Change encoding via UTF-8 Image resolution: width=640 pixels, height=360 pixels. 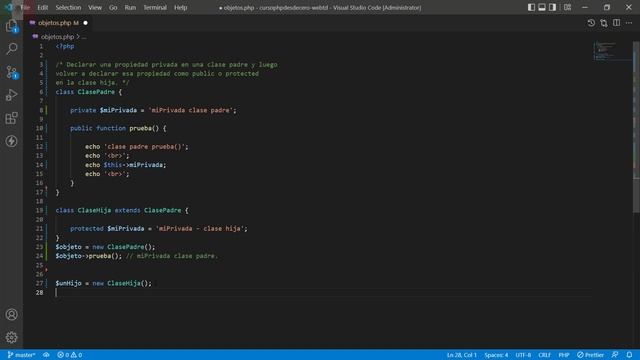(523, 355)
